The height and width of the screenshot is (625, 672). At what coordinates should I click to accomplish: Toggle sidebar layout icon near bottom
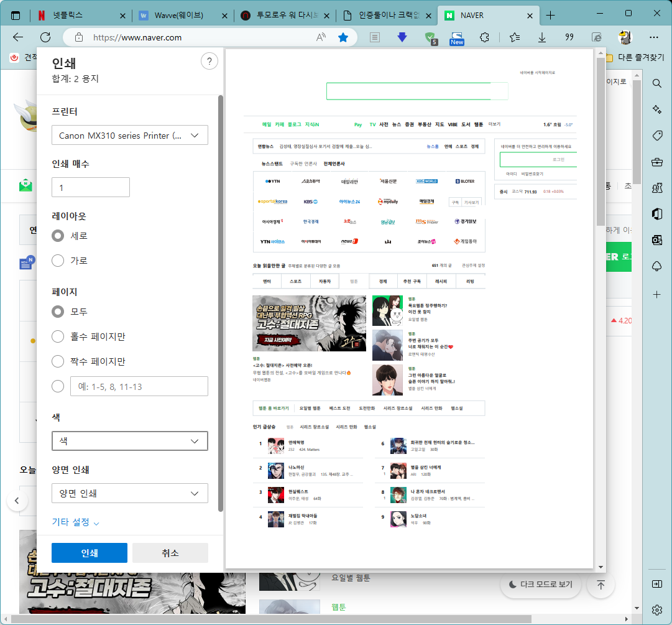[657, 584]
